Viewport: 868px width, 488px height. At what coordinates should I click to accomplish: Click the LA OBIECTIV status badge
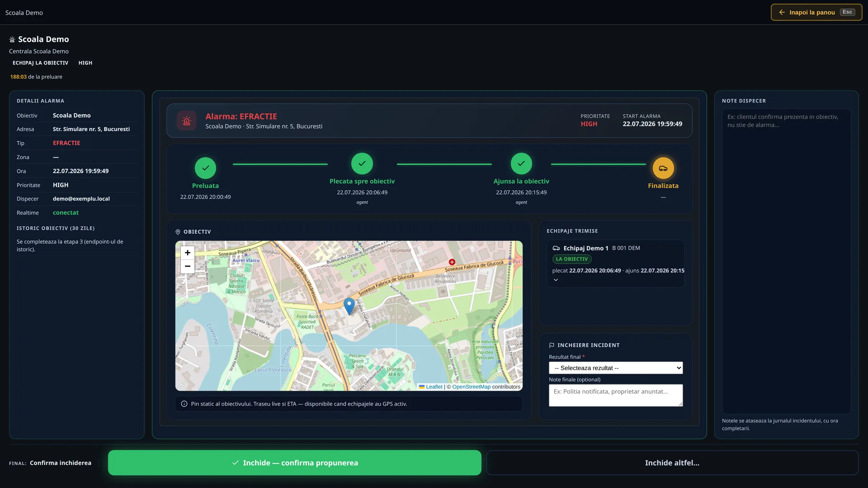[572, 259]
